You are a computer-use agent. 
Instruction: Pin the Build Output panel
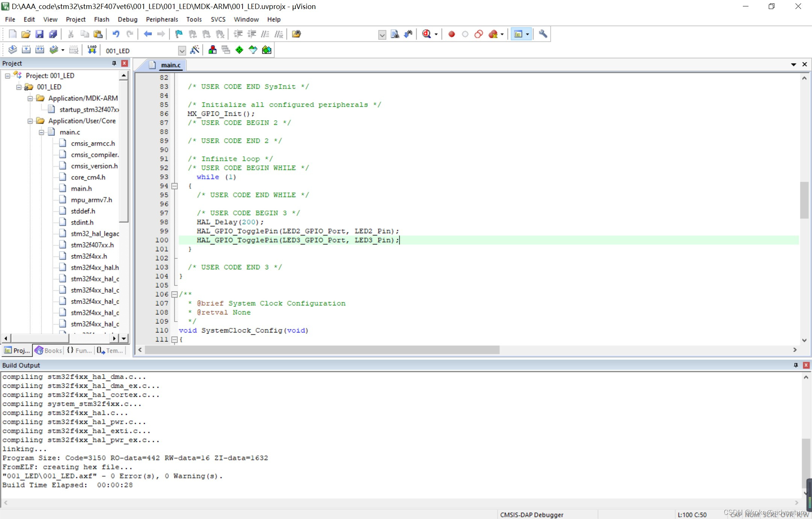point(795,365)
